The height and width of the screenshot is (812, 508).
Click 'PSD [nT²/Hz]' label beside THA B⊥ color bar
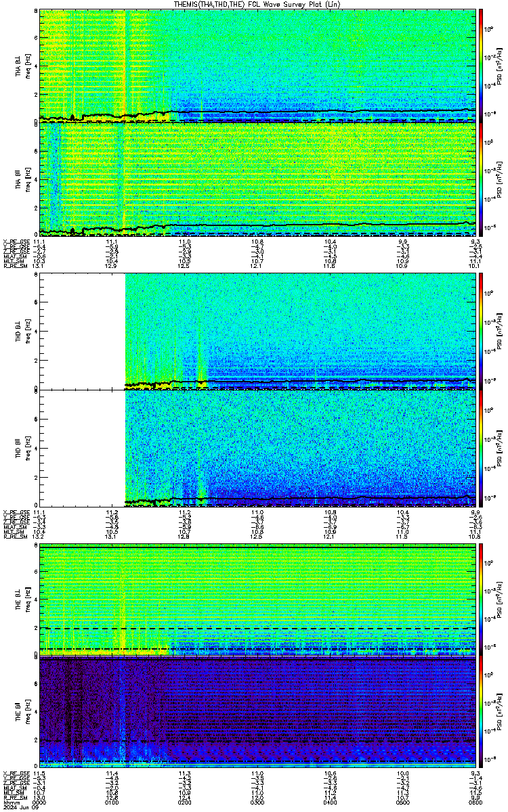pyautogui.click(x=498, y=66)
